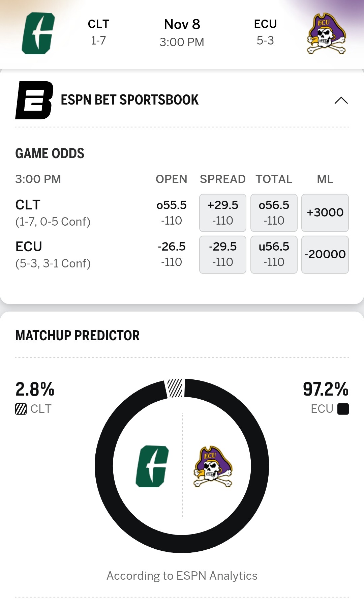Viewport: 364px width, 604px height.
Task: Tap the CLT abbreviation in the game header
Action: click(x=98, y=24)
